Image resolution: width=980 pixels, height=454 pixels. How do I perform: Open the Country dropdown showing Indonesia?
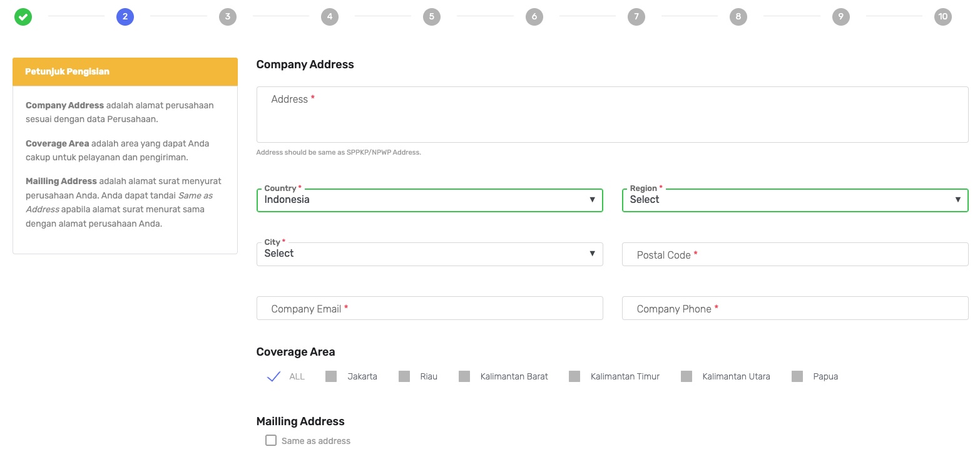pyautogui.click(x=429, y=200)
